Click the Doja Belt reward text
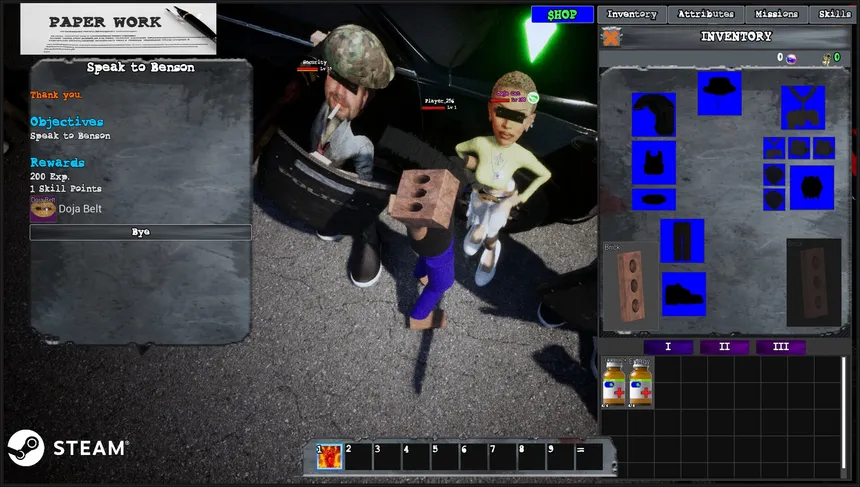 pyautogui.click(x=80, y=209)
